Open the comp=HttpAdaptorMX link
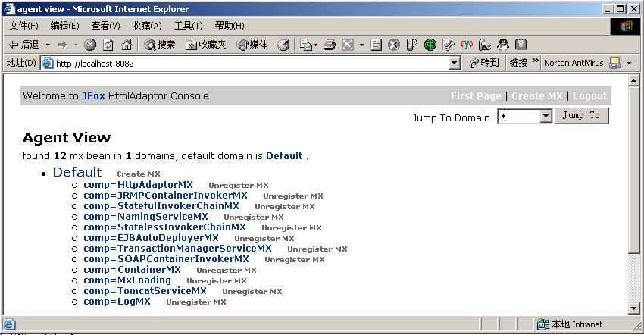 pyautogui.click(x=138, y=185)
